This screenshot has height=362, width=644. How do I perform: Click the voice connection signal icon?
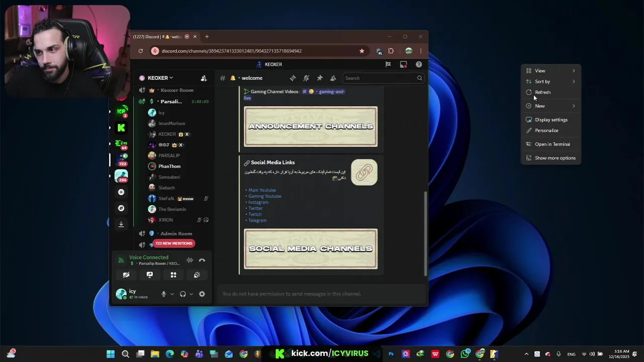tap(121, 260)
